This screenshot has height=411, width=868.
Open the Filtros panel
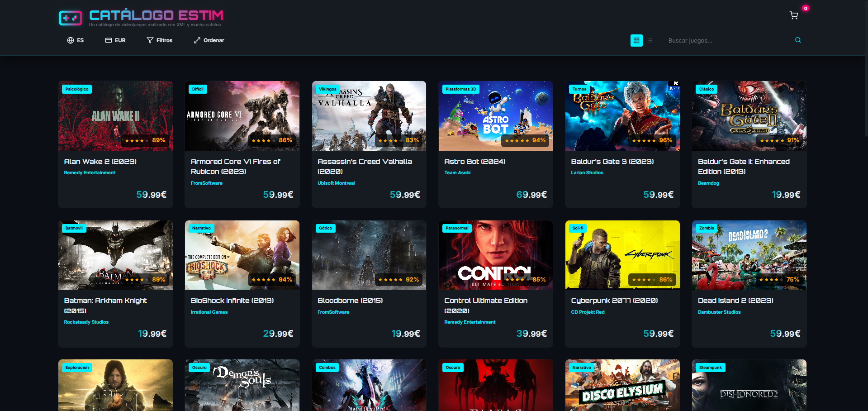coord(160,40)
